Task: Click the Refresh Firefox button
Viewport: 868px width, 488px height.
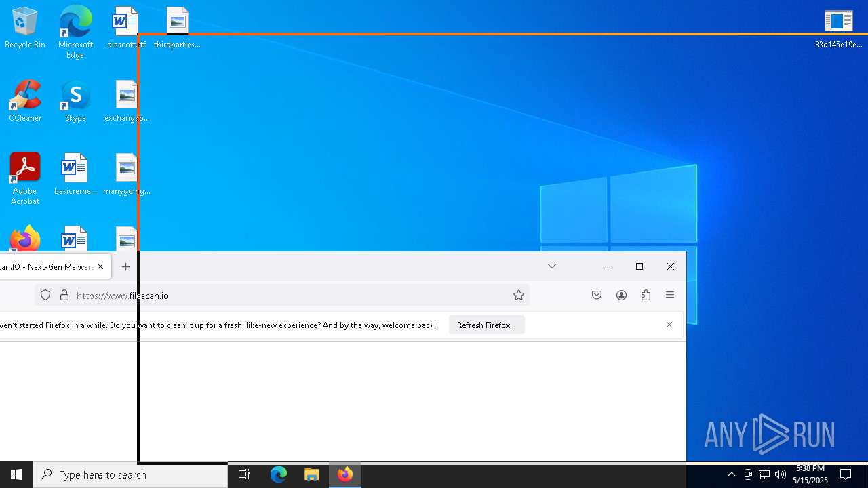Action: pyautogui.click(x=486, y=325)
